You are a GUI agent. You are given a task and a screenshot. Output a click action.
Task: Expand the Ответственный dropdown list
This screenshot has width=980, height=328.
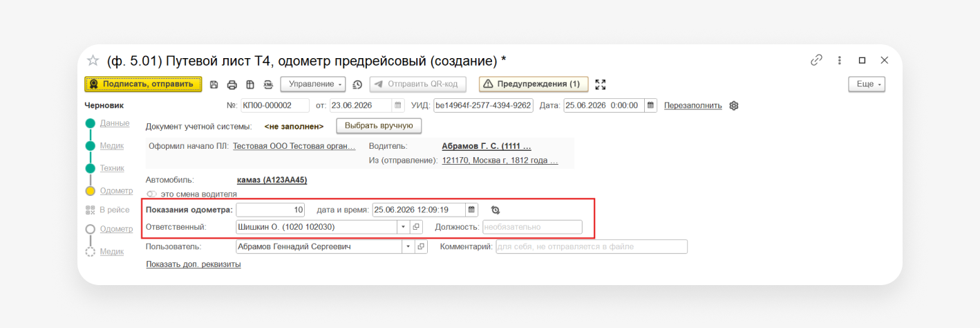pos(403,226)
